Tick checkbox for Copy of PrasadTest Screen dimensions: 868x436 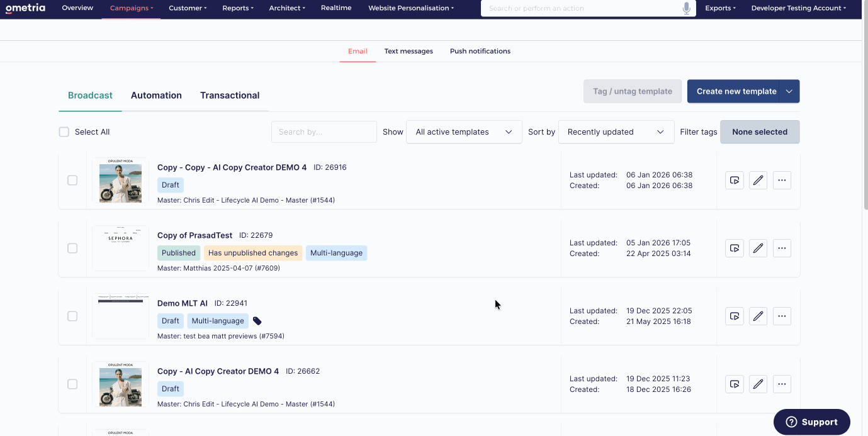click(x=72, y=248)
